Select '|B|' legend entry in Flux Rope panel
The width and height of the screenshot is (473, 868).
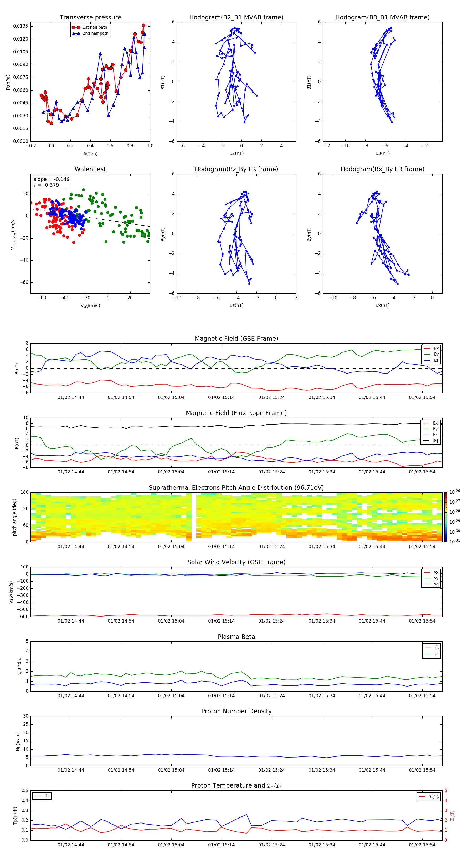(431, 441)
